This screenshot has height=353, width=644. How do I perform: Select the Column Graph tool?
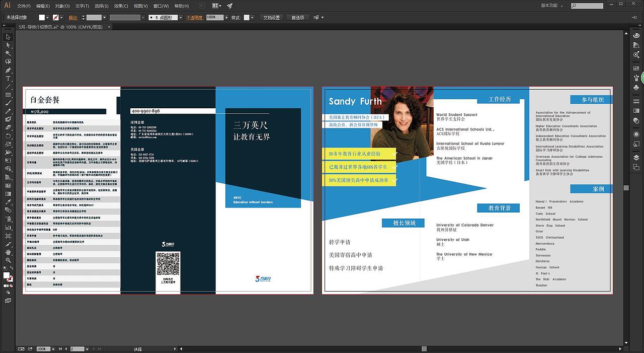(x=8, y=227)
